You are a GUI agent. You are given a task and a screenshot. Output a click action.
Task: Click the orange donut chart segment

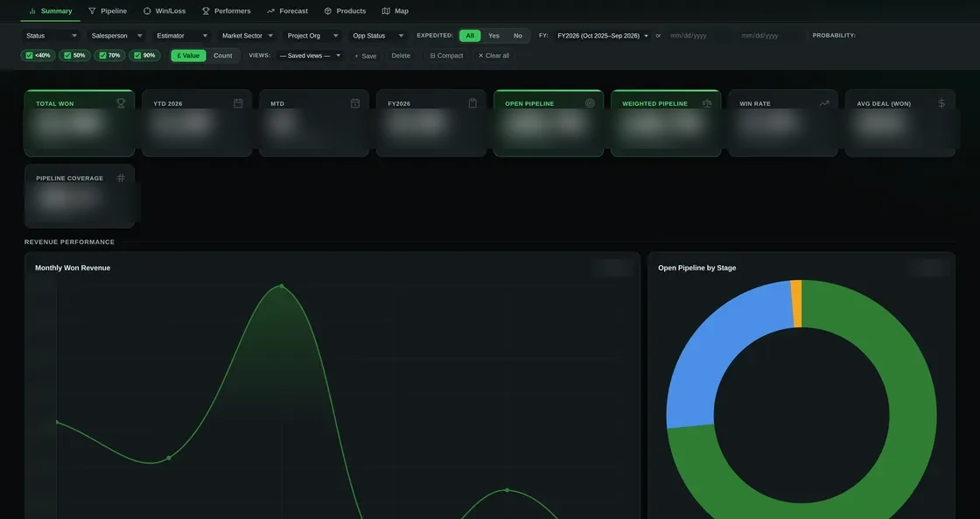coord(796,304)
